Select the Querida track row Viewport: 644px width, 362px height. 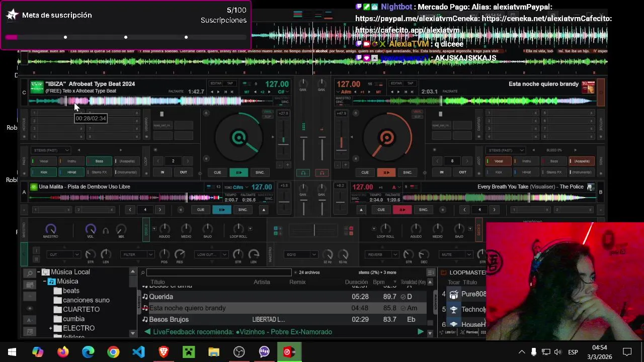pyautogui.click(x=284, y=297)
